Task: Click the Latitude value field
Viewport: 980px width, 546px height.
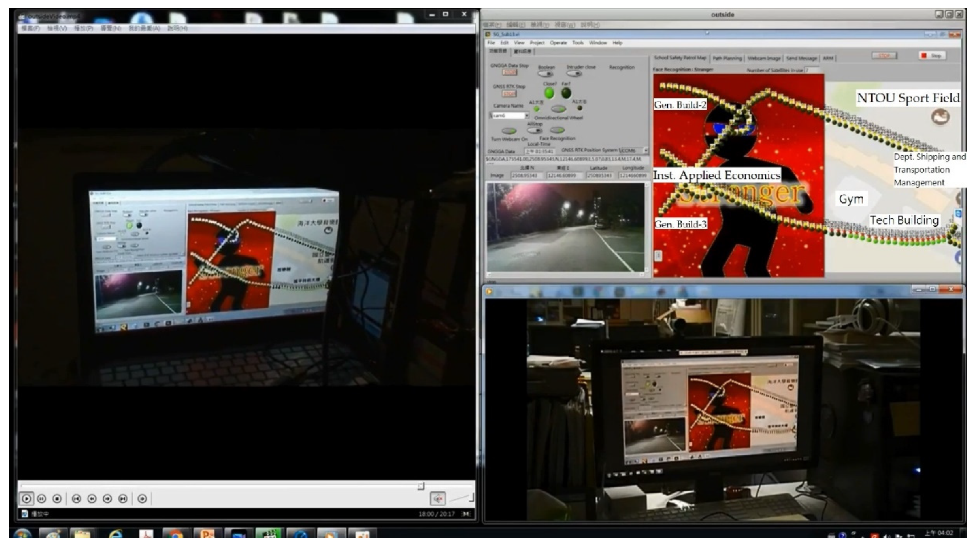Action: pyautogui.click(x=599, y=176)
